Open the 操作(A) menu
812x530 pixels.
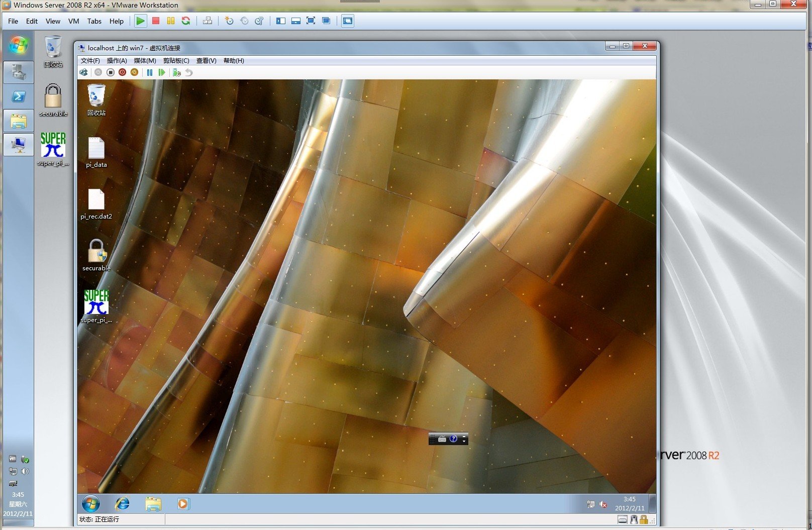(x=117, y=61)
